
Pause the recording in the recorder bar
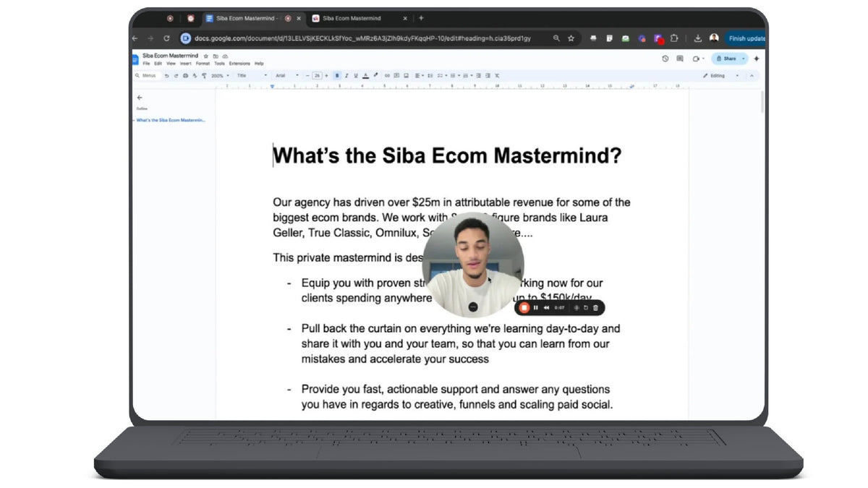pos(536,308)
